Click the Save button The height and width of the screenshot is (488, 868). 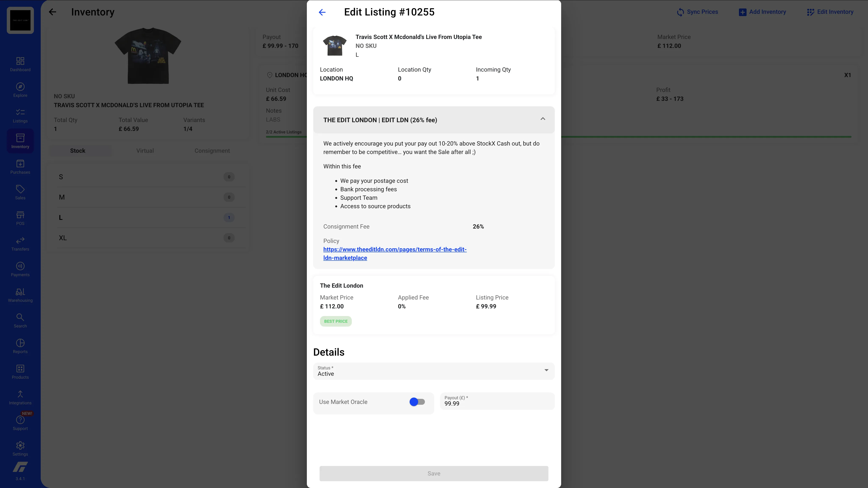[x=434, y=473]
